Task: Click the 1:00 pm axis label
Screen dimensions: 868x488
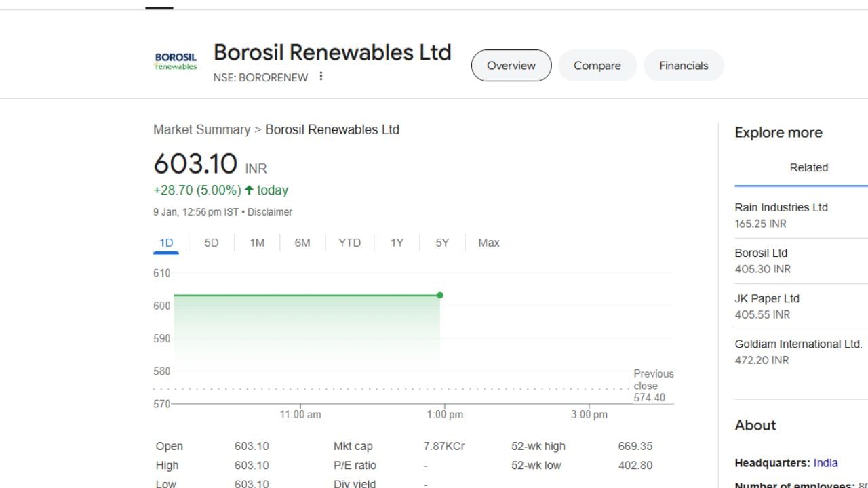Action: pos(445,414)
